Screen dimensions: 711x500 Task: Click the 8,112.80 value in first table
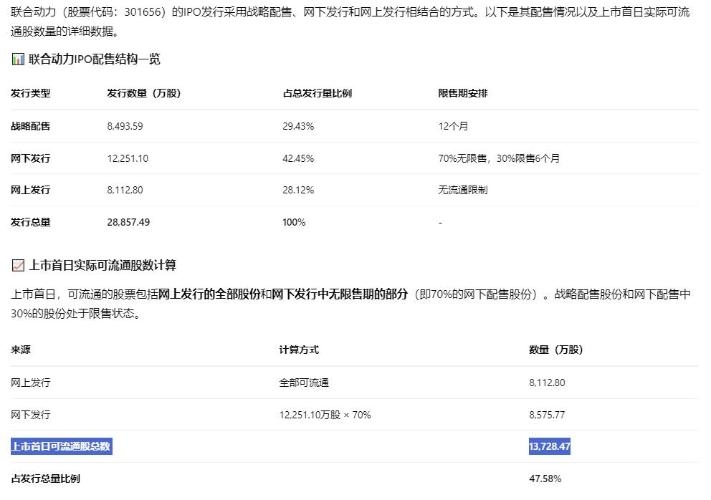pyautogui.click(x=125, y=190)
